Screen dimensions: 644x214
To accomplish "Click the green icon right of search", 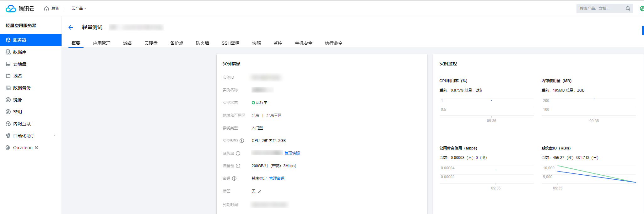I will 642,8.
